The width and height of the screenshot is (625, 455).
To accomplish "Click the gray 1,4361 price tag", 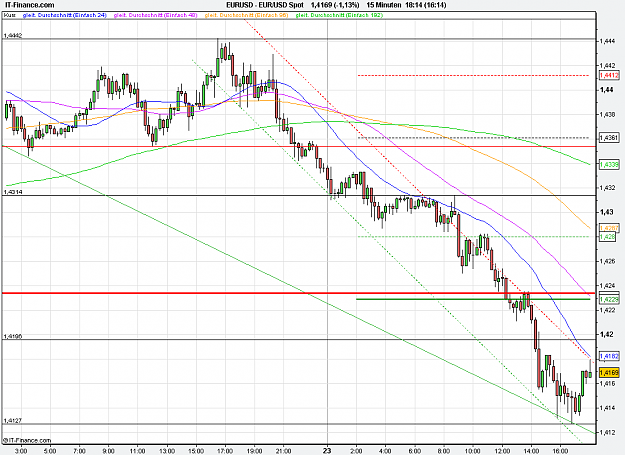I will 609,138.
